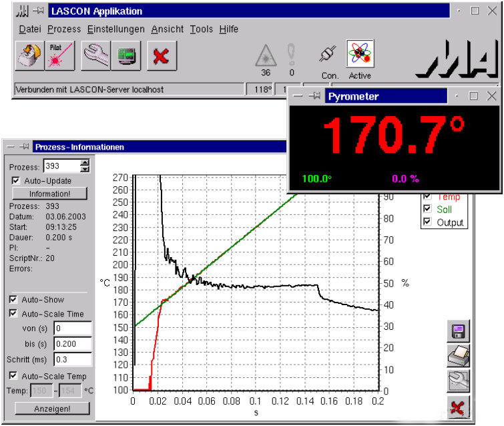Click the Pilot laser toolbar icon
Screen dimensions: 504x426
[x=60, y=55]
